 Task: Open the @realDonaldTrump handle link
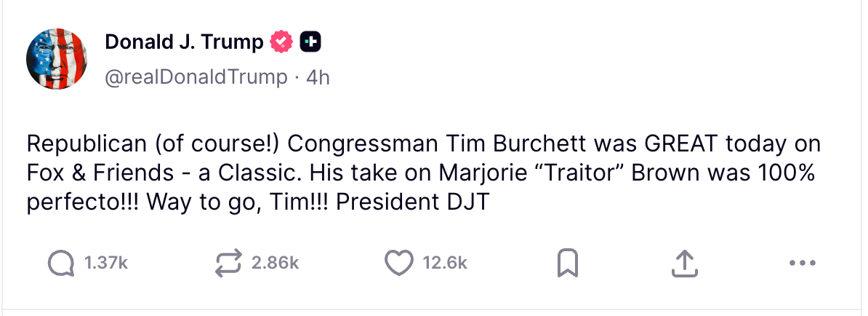[196, 77]
